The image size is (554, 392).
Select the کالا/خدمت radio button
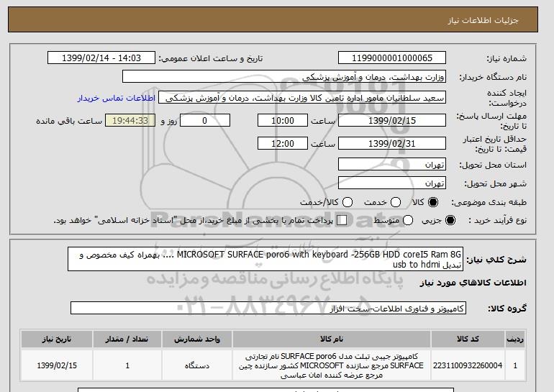tap(348, 202)
